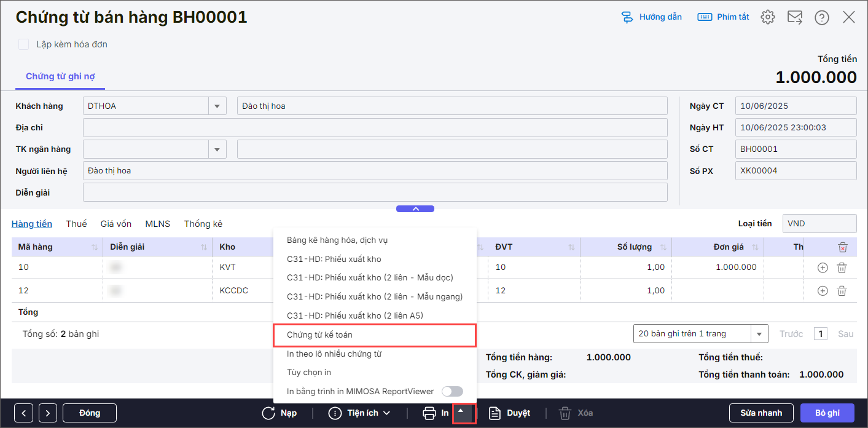Open the TK ngân hàng dropdown
868x428 pixels.
coord(216,149)
